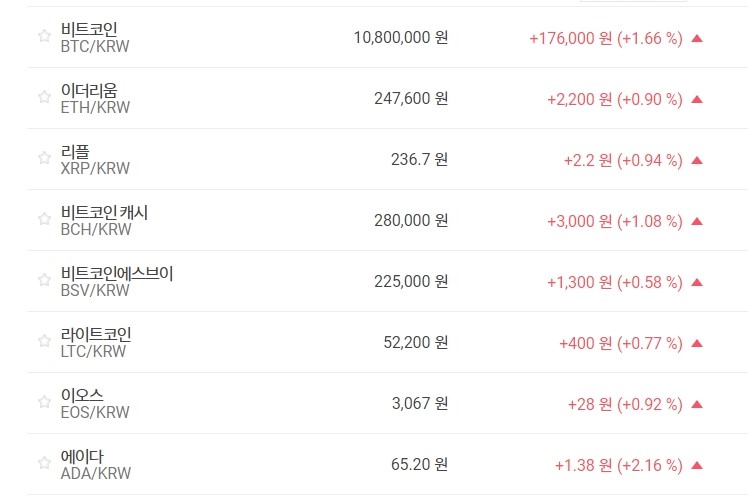Open 비트코인 캐시 details

tap(104, 212)
